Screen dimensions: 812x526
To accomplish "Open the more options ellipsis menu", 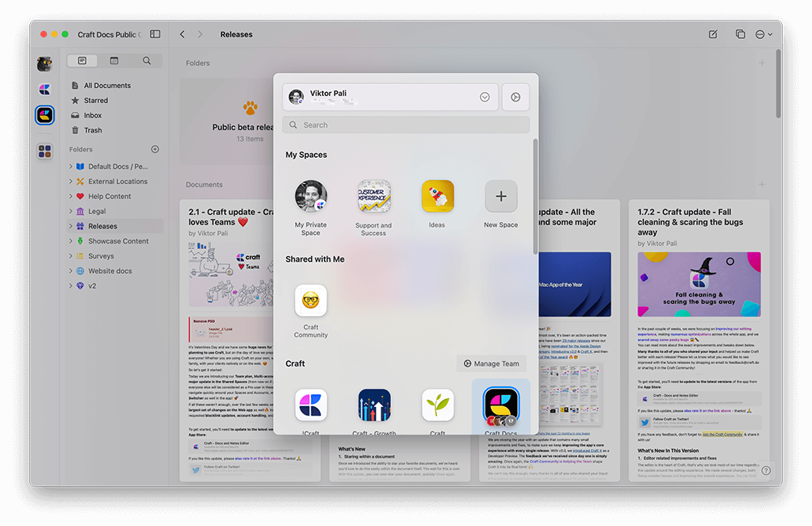I will (x=764, y=34).
